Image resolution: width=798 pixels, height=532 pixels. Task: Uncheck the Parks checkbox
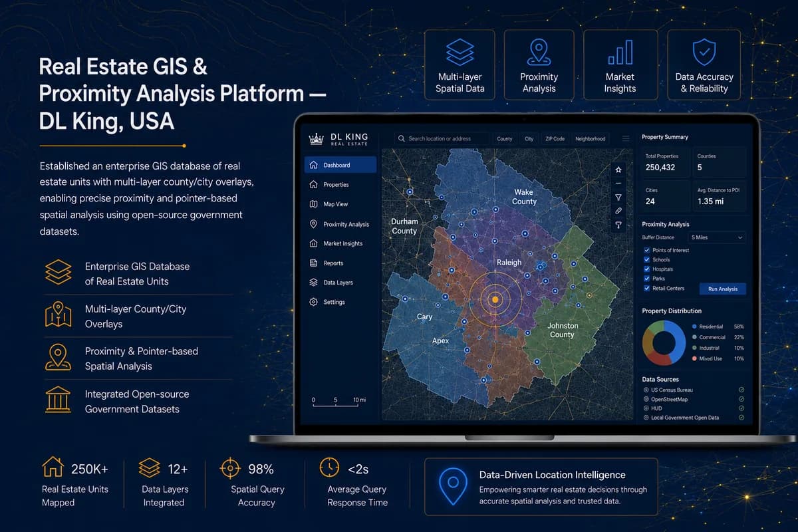point(647,279)
